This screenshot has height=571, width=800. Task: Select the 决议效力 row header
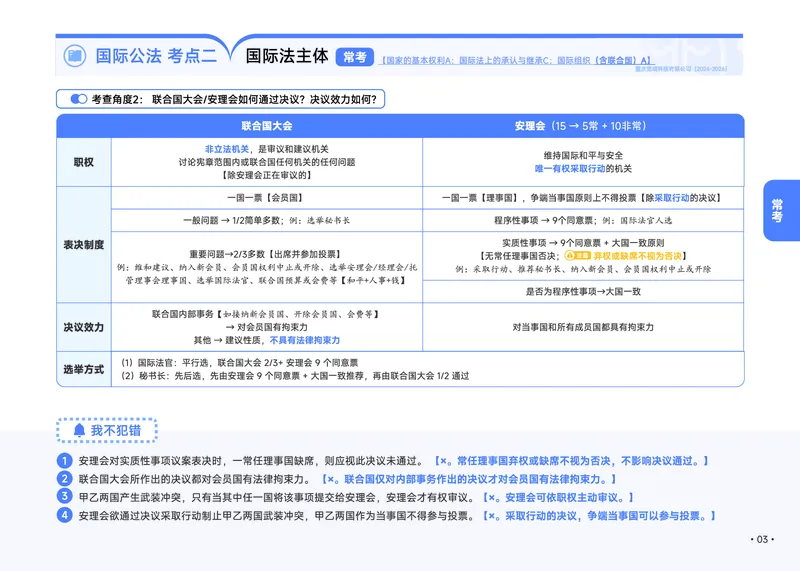pos(84,327)
